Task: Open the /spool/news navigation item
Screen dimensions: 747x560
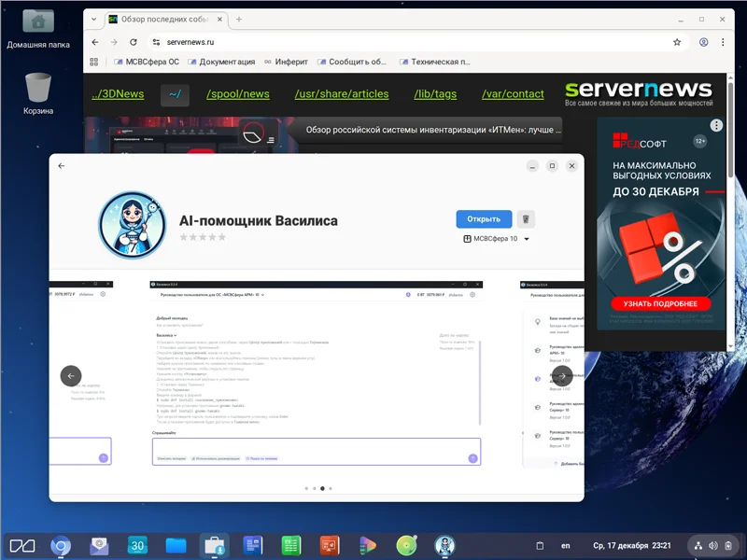Action: (x=237, y=94)
